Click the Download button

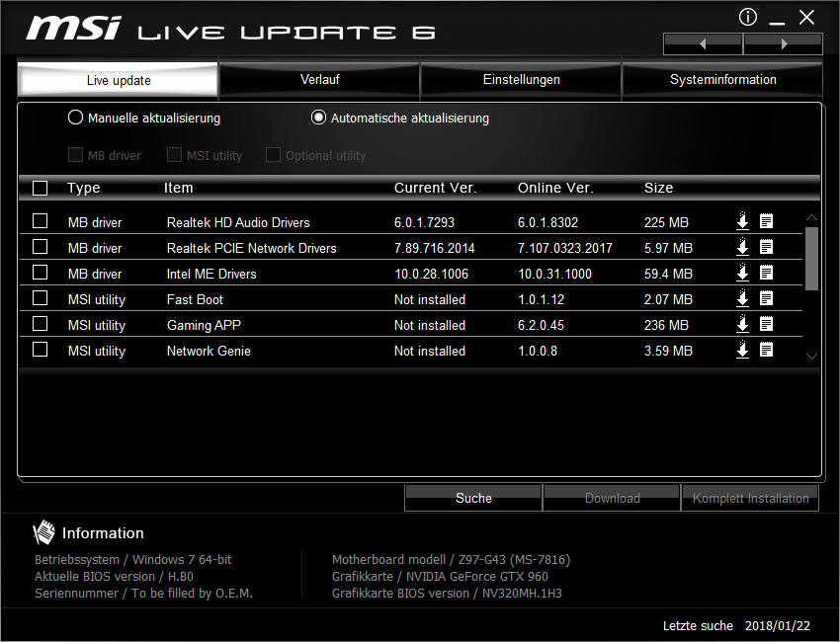(x=613, y=498)
